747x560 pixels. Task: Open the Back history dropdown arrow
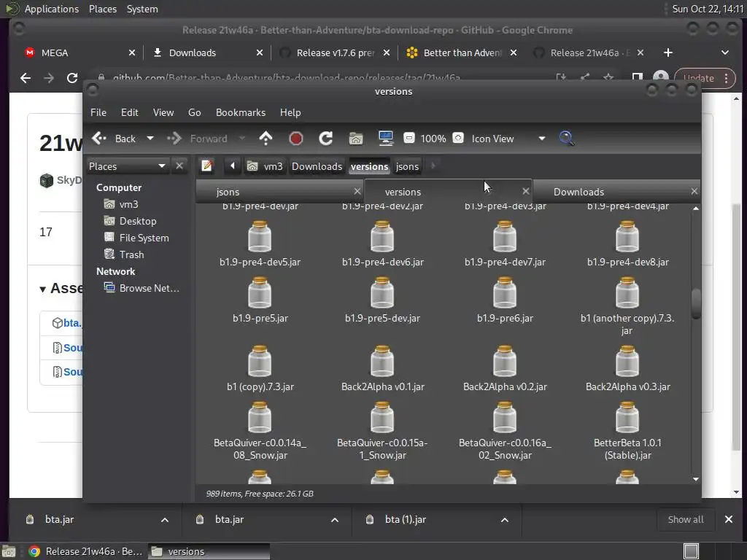tap(150, 139)
